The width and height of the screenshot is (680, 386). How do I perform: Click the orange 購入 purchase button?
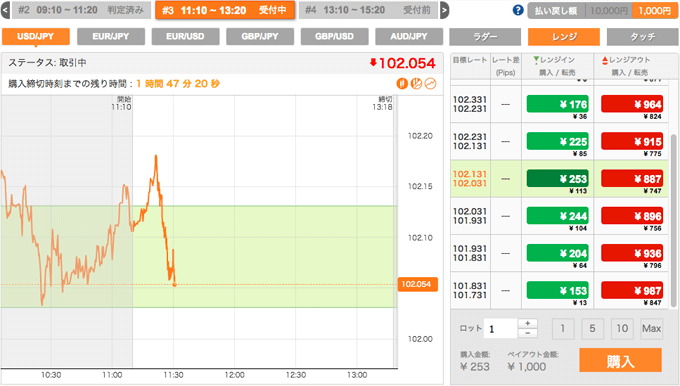coord(620,360)
